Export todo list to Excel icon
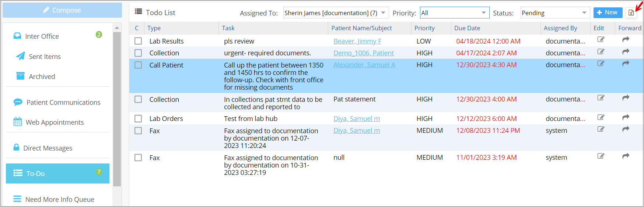This screenshot has width=644, height=207. point(631,13)
